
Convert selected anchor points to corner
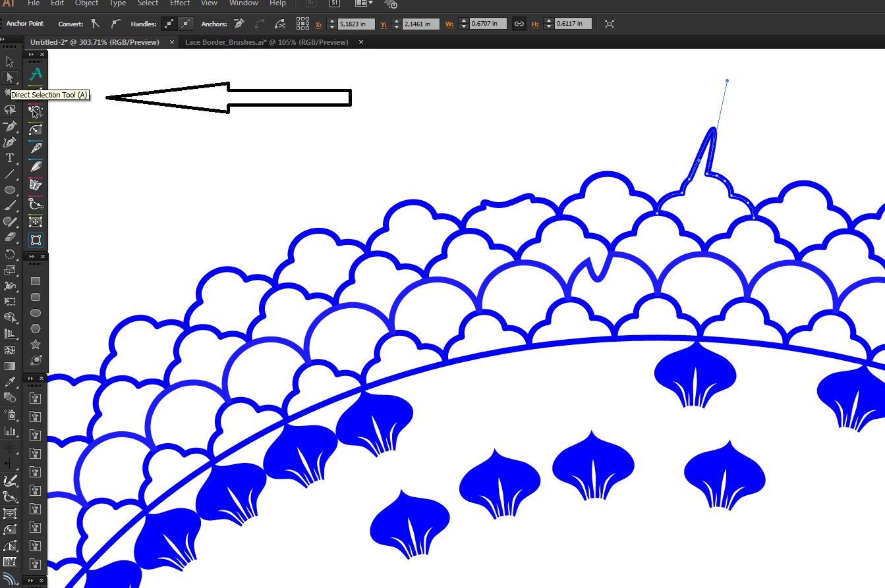point(96,24)
